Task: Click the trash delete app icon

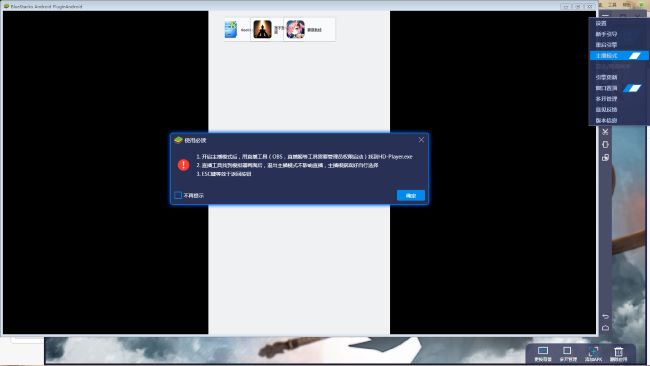Action: pos(618,354)
